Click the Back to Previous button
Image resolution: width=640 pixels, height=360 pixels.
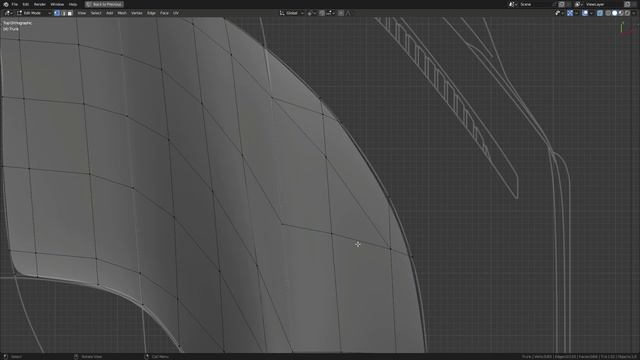(104, 4)
